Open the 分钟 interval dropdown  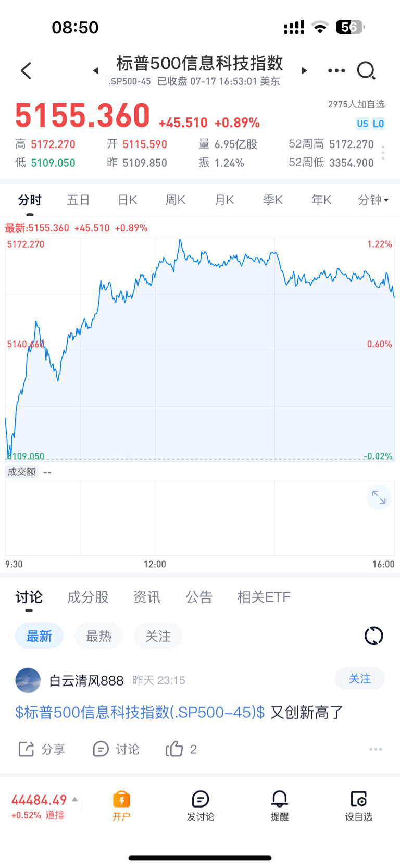[x=373, y=200]
